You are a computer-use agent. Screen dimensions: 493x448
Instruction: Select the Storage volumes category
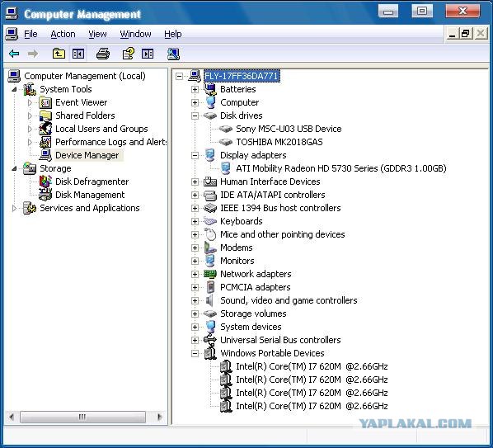pos(253,314)
